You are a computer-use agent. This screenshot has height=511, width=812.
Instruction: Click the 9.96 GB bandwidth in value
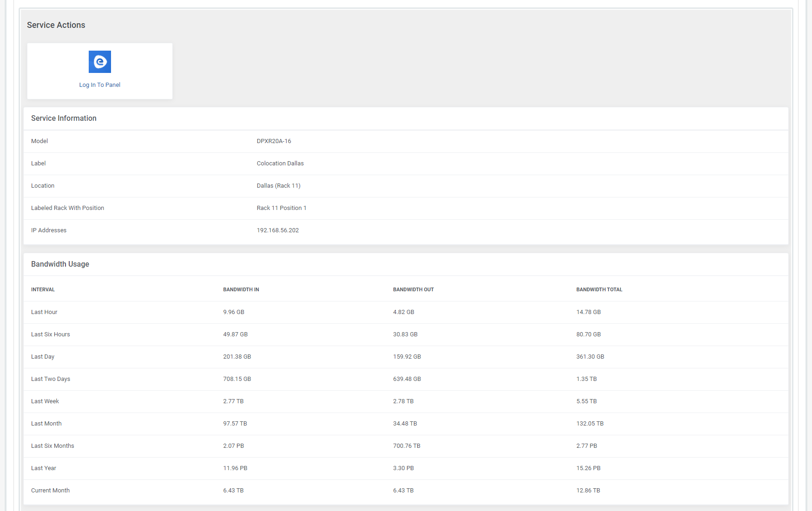click(x=234, y=312)
